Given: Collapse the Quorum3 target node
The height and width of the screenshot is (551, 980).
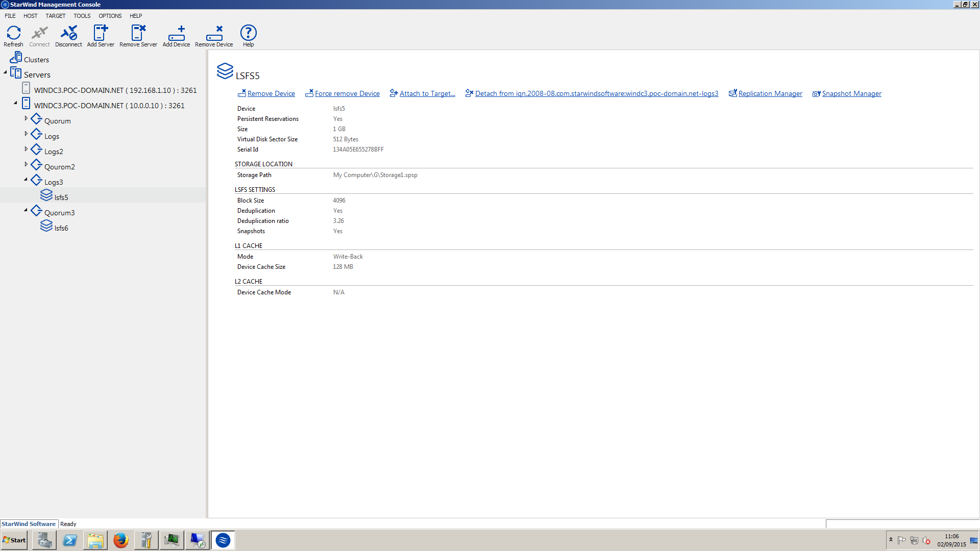Looking at the screenshot, I should click(26, 210).
